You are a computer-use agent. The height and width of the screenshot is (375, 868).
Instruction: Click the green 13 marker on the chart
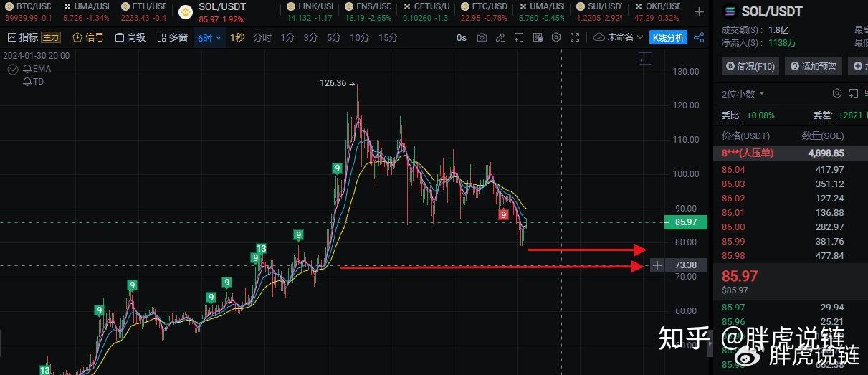262,249
